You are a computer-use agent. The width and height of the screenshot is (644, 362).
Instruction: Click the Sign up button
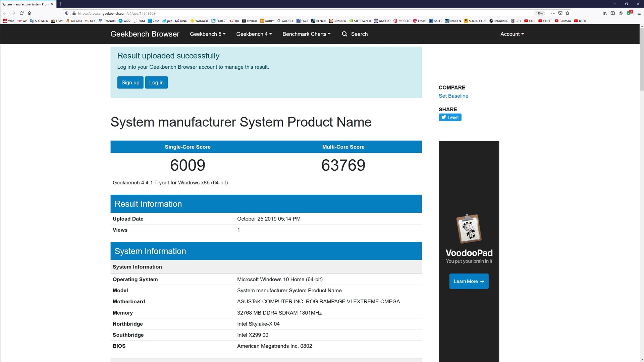click(x=130, y=82)
